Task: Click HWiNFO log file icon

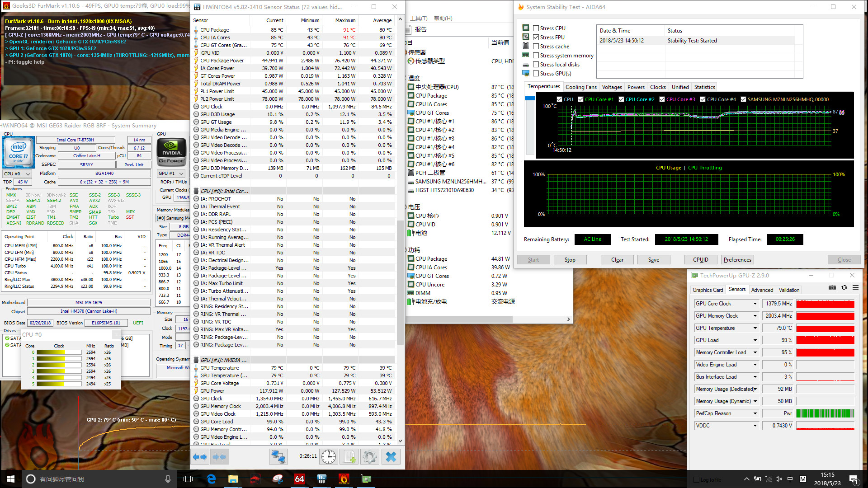Action: tap(349, 457)
